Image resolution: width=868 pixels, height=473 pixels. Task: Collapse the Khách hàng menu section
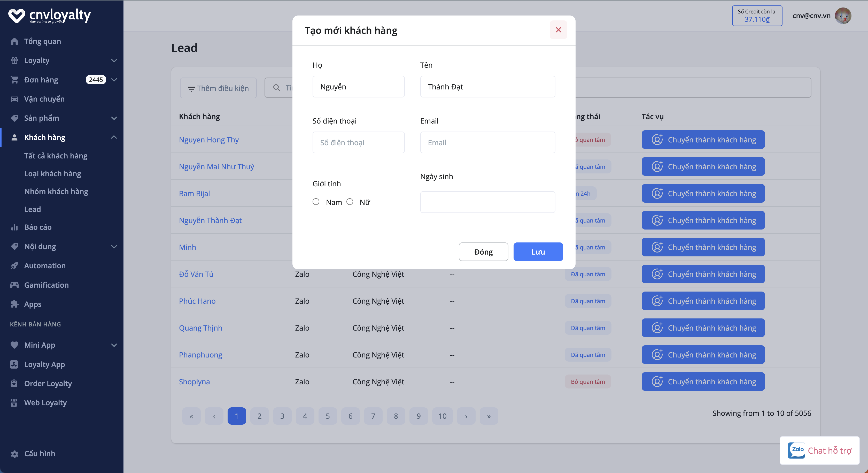[x=114, y=137]
